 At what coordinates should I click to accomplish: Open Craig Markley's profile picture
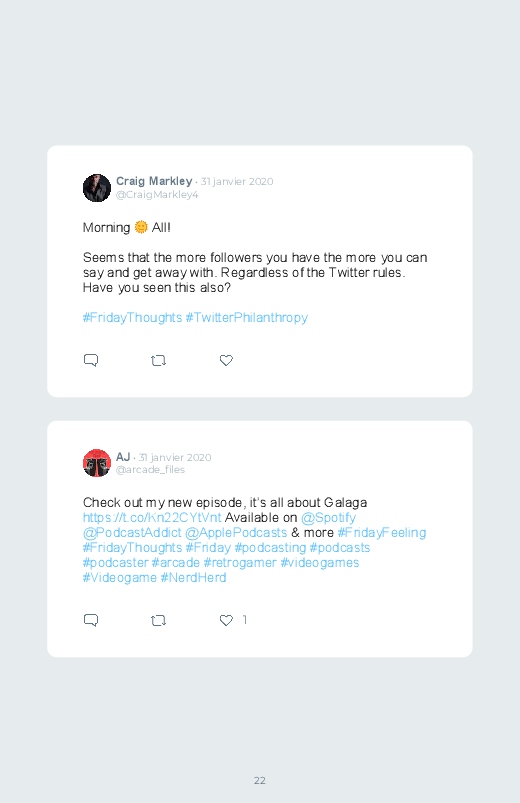pos(97,188)
